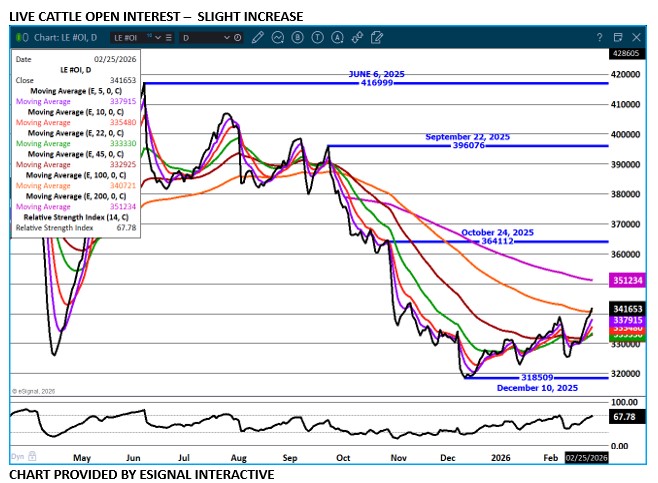Click the 67.78 RSI value label

624,416
